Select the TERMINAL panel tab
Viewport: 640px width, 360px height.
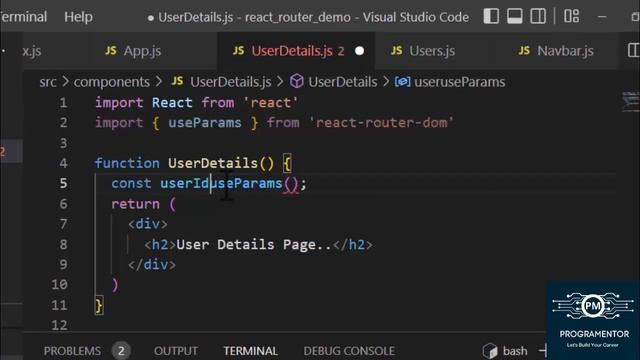coord(250,351)
